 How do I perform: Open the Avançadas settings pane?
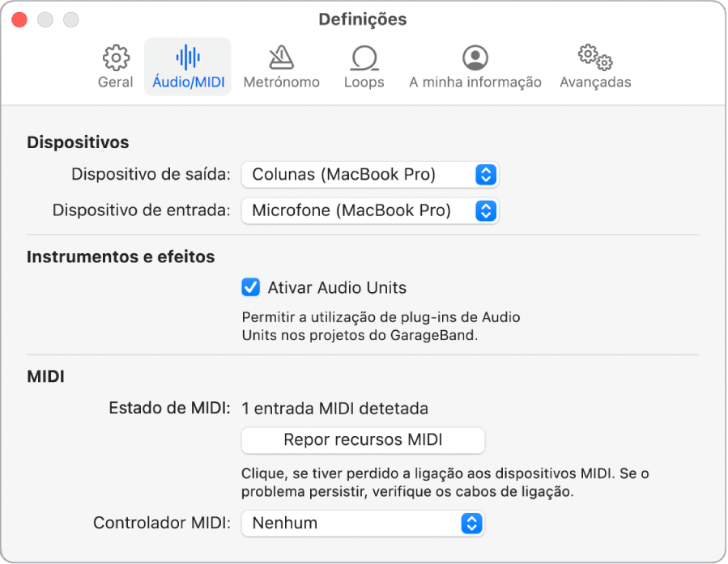594,65
